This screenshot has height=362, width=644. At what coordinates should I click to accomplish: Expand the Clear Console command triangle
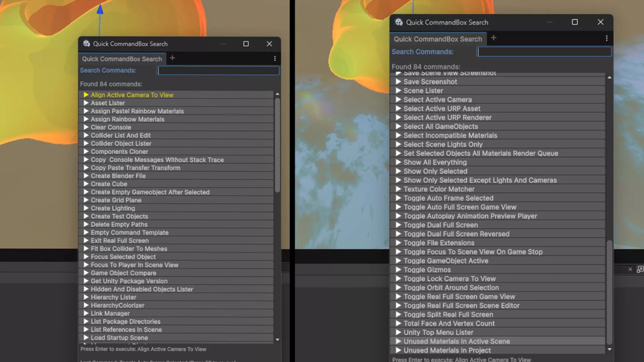tap(86, 127)
